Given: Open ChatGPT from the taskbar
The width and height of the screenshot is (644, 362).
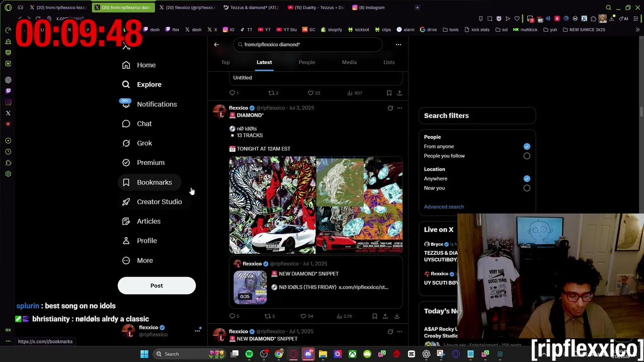Looking at the screenshot, I should pos(426,354).
